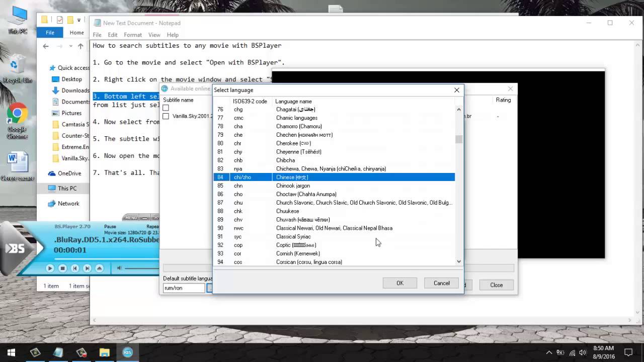Screen dimensions: 644x362
Task: Open Network in Explorer sidebar
Action: (64, 204)
